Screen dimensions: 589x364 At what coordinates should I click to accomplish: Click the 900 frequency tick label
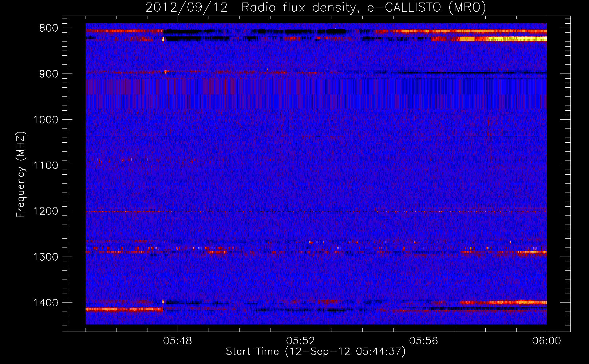click(48, 74)
